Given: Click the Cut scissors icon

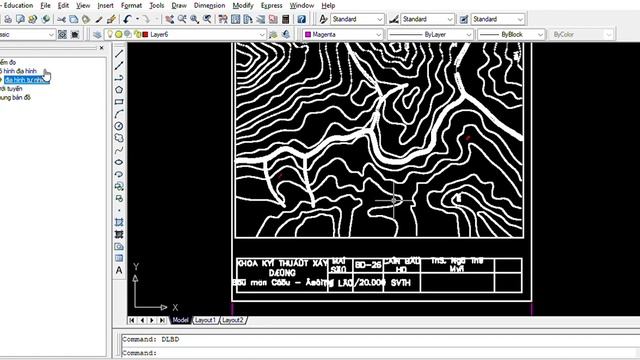Looking at the screenshot, I should coord(61,19).
